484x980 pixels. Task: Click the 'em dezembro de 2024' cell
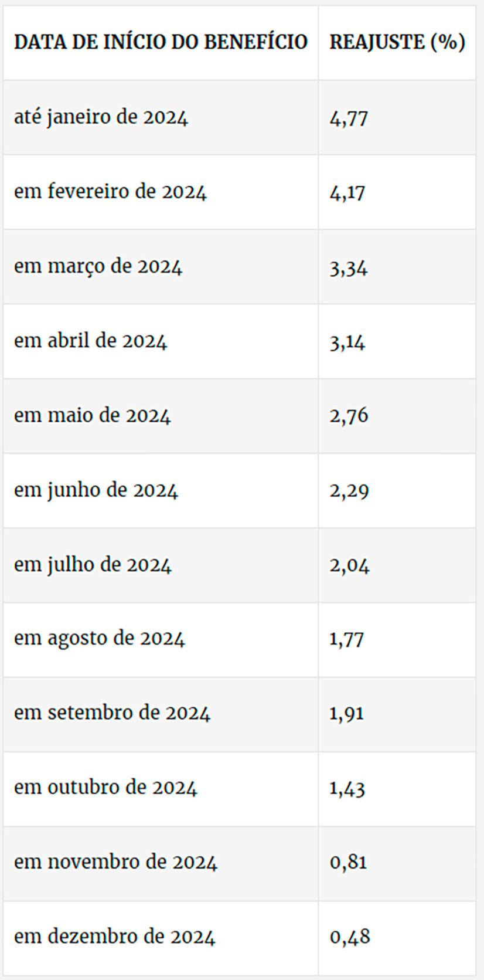tap(161, 937)
